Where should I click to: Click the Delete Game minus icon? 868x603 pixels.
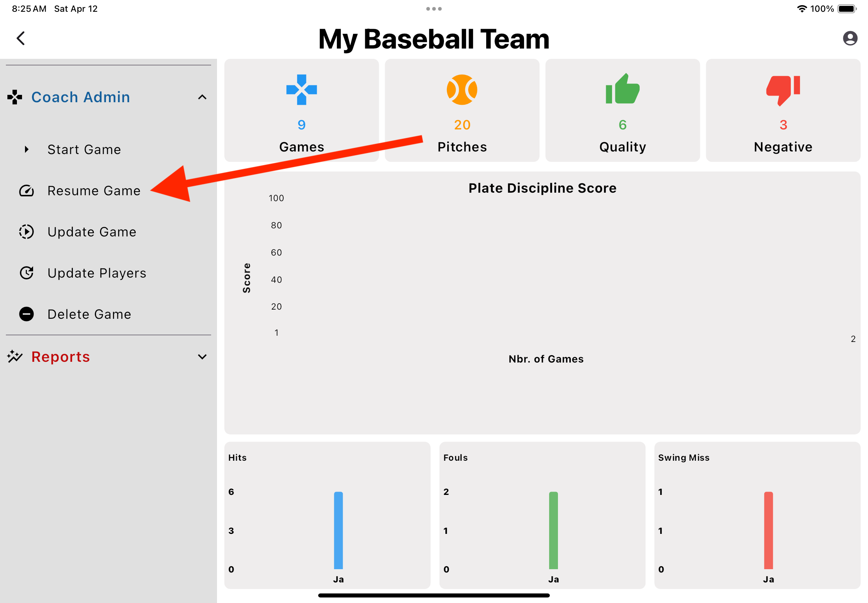[x=26, y=314]
